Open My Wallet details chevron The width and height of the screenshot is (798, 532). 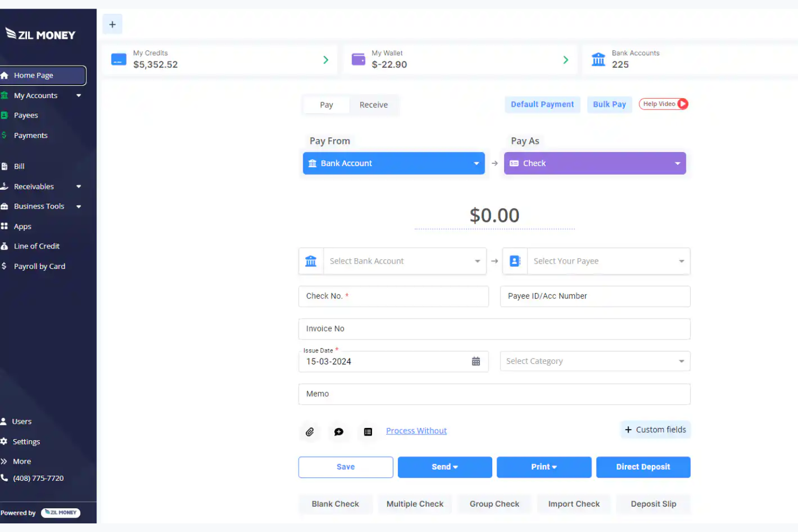566,60
